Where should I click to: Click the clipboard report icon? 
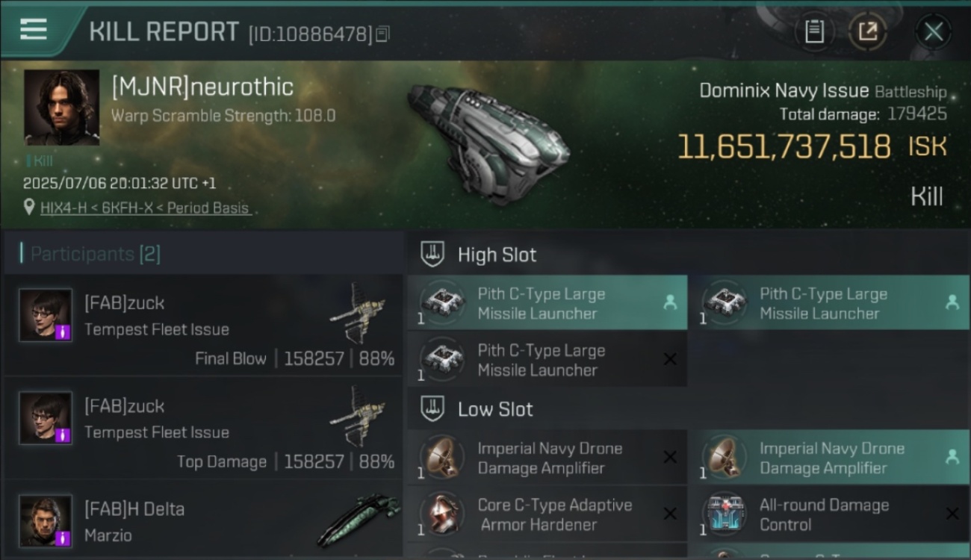tap(814, 31)
